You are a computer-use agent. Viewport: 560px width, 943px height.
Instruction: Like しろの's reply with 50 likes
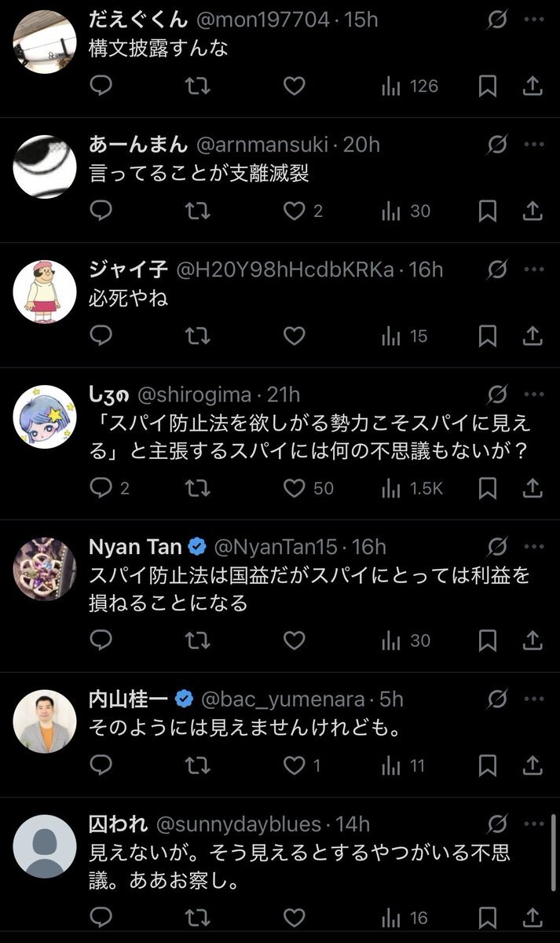(294, 488)
